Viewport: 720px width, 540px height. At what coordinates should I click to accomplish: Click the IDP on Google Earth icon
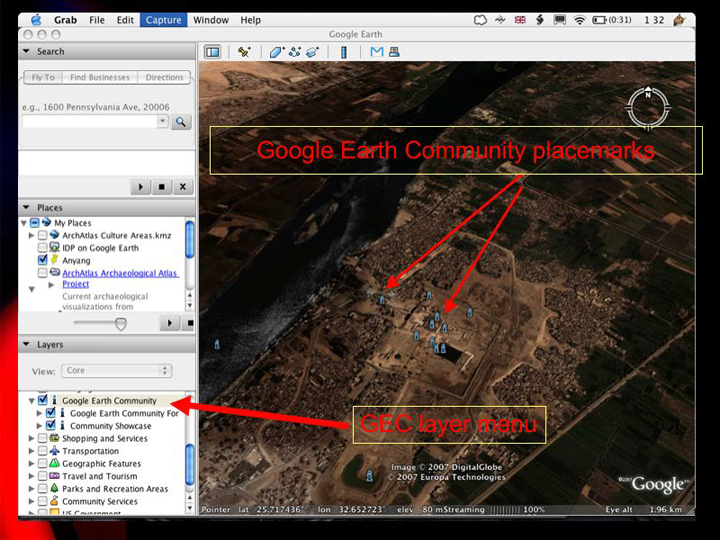(55, 247)
